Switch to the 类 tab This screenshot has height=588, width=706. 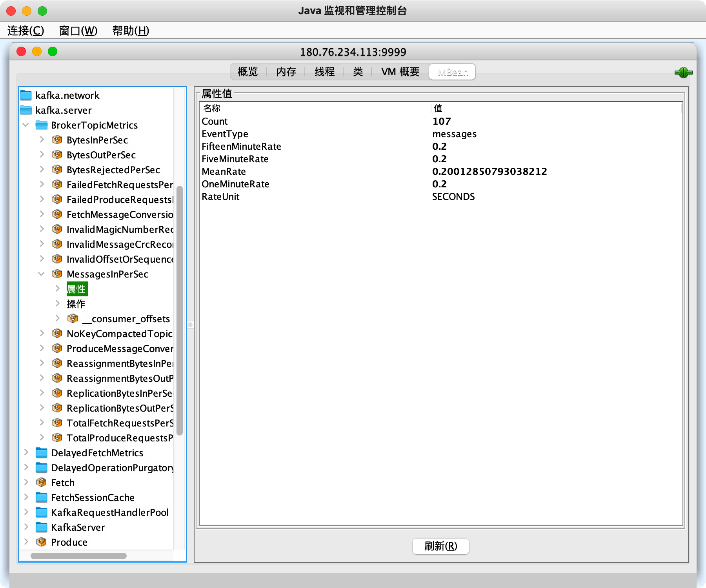pos(358,72)
